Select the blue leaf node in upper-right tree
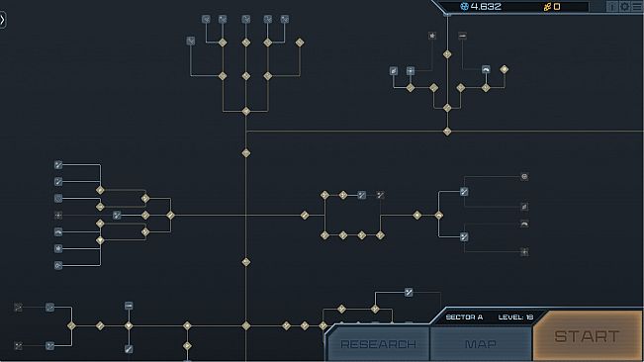Viewport: 644px width, 362px height. (x=394, y=71)
